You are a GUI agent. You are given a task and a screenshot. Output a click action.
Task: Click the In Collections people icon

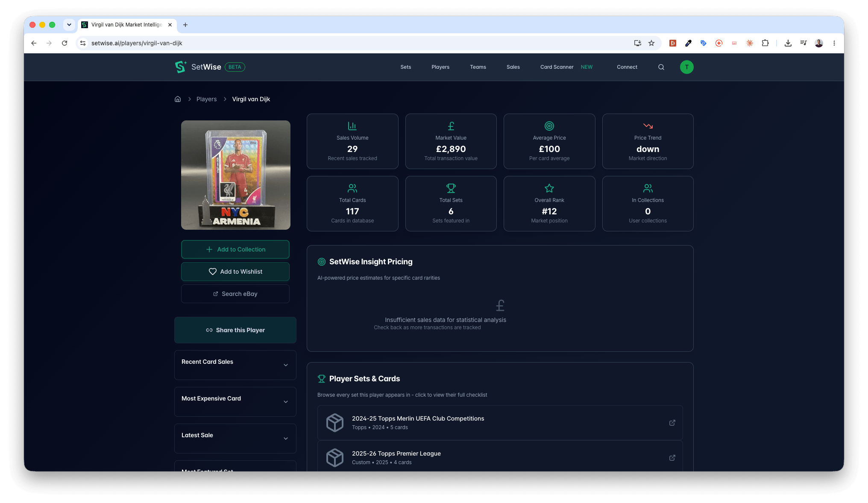point(648,188)
